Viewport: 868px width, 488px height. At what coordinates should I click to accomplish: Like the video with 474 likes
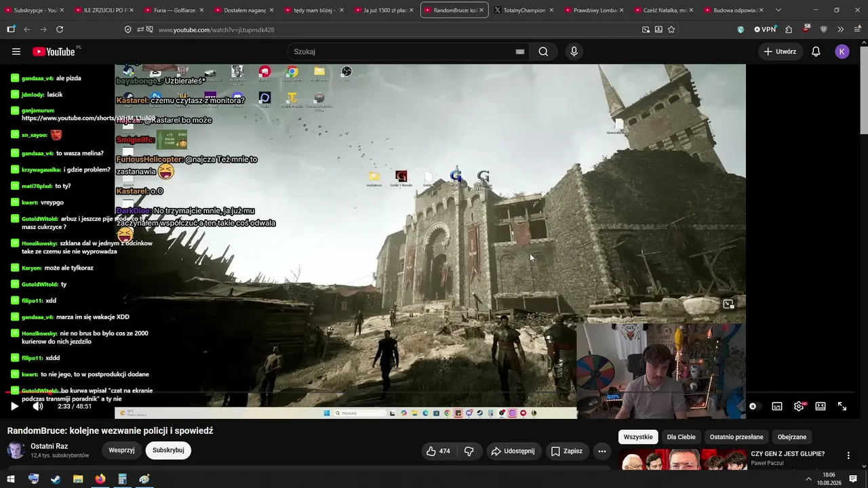438,451
